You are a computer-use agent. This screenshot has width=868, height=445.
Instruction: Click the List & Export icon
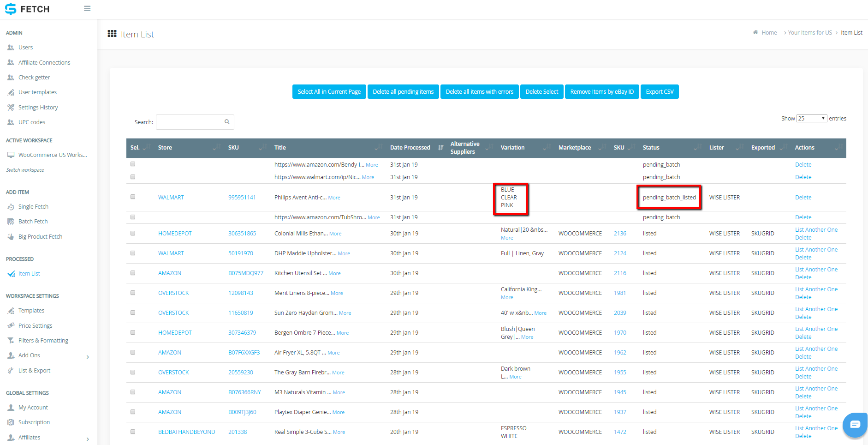(x=11, y=370)
